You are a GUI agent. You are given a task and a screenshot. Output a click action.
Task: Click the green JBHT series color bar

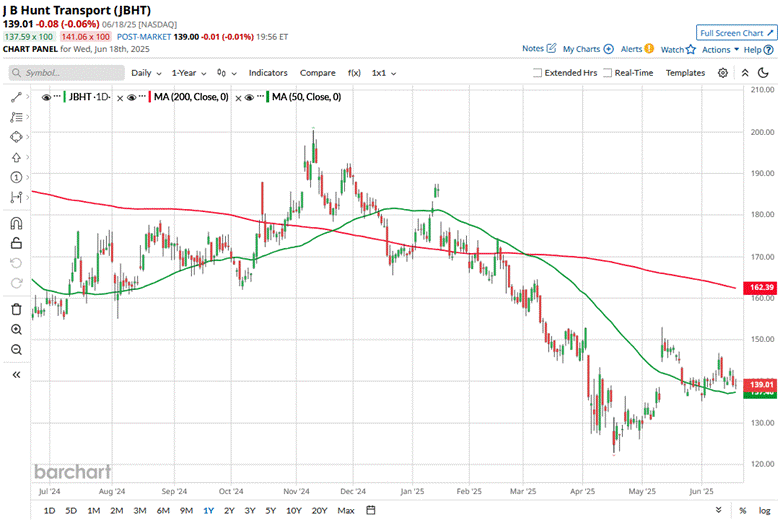point(64,97)
